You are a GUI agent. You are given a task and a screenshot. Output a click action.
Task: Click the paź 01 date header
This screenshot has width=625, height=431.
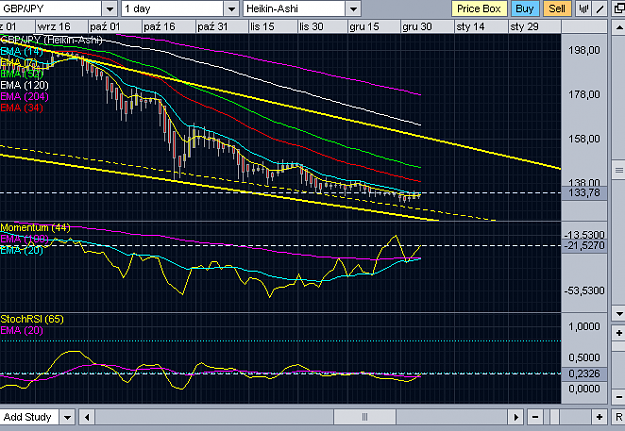(x=115, y=27)
